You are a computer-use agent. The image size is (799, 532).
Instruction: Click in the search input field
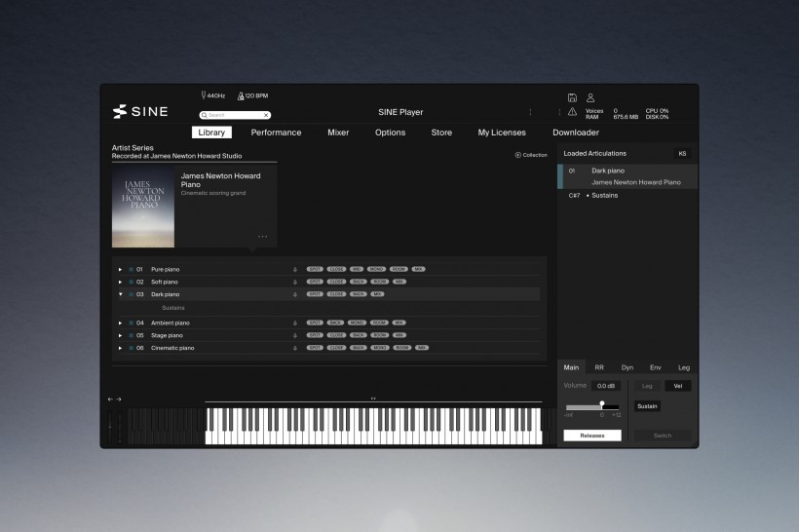(235, 115)
